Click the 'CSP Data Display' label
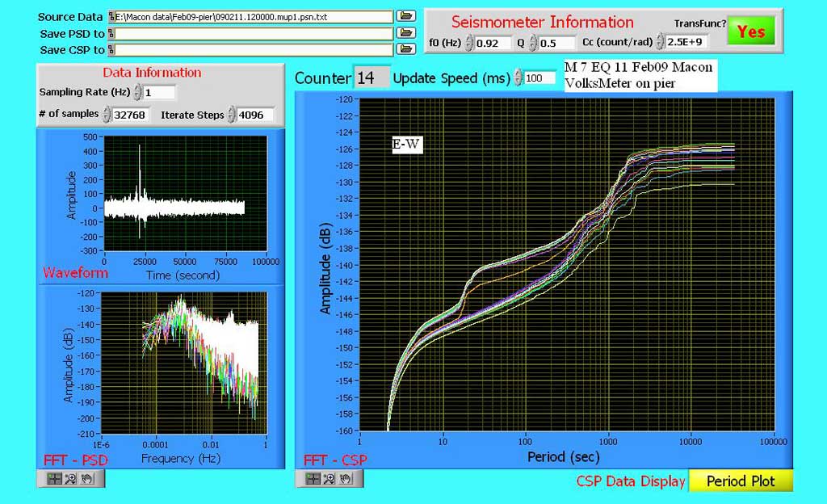This screenshot has height=504, width=827. click(x=630, y=481)
